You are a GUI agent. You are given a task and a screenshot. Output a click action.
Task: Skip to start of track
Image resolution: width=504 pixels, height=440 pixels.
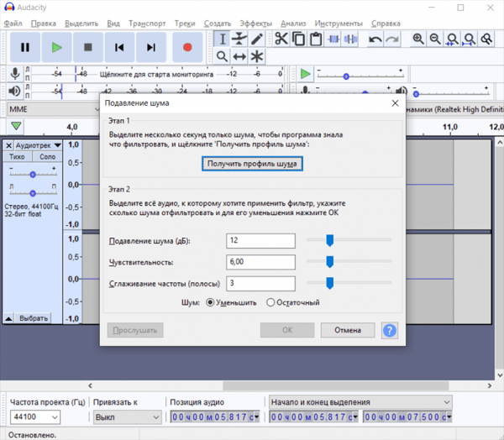pos(119,47)
